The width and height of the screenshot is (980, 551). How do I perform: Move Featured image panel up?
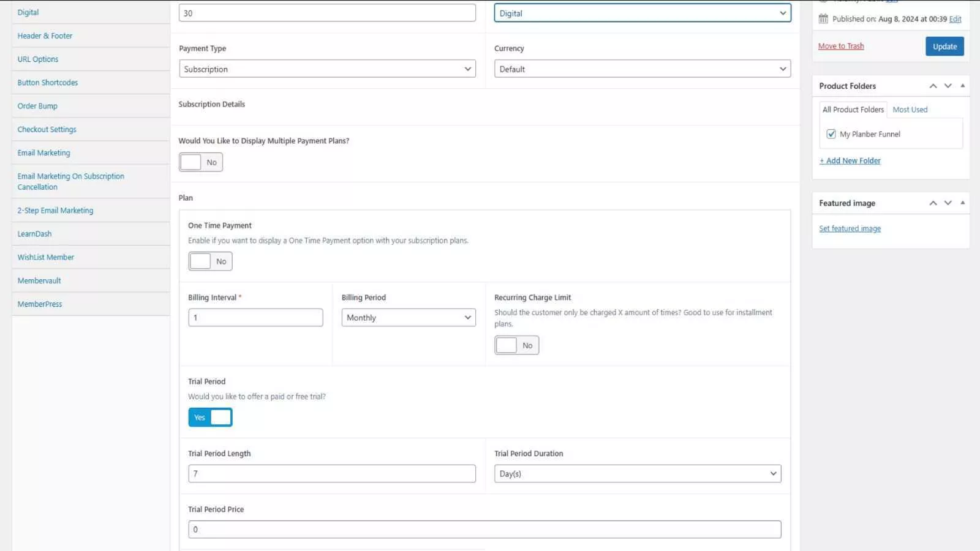click(933, 203)
